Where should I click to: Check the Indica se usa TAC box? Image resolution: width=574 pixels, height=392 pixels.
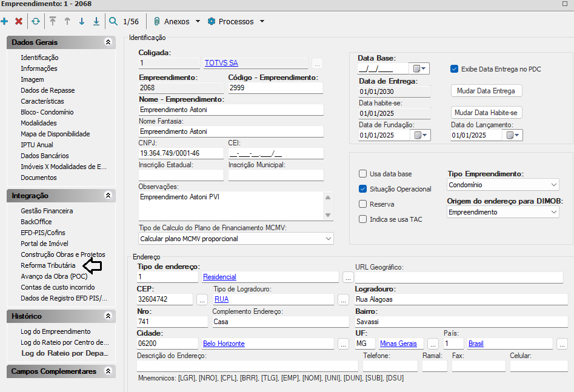click(363, 219)
